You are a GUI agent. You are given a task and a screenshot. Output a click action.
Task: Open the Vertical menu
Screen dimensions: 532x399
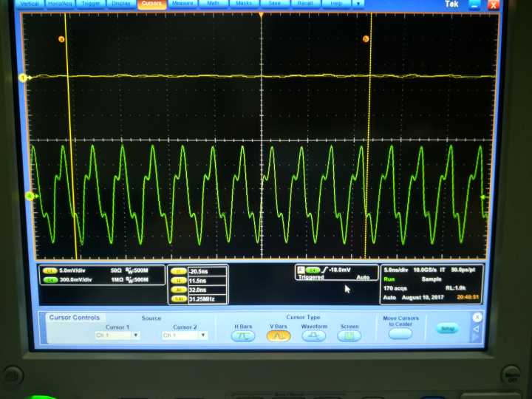pyautogui.click(x=30, y=4)
